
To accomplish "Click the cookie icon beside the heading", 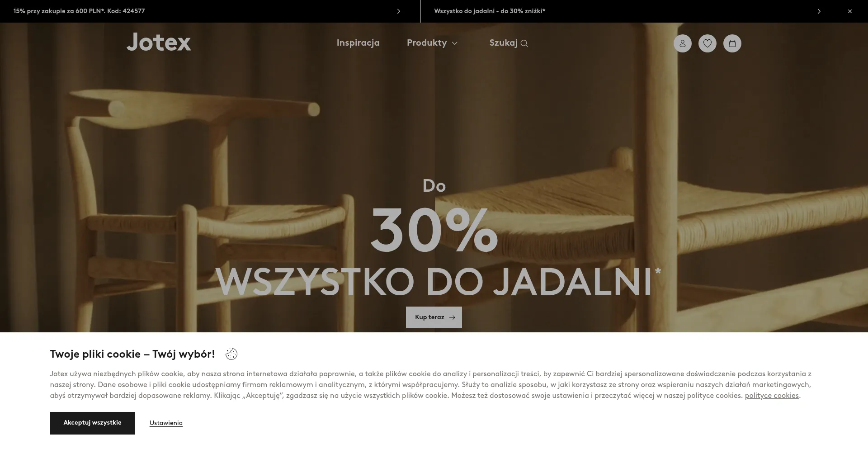I will pyautogui.click(x=231, y=354).
